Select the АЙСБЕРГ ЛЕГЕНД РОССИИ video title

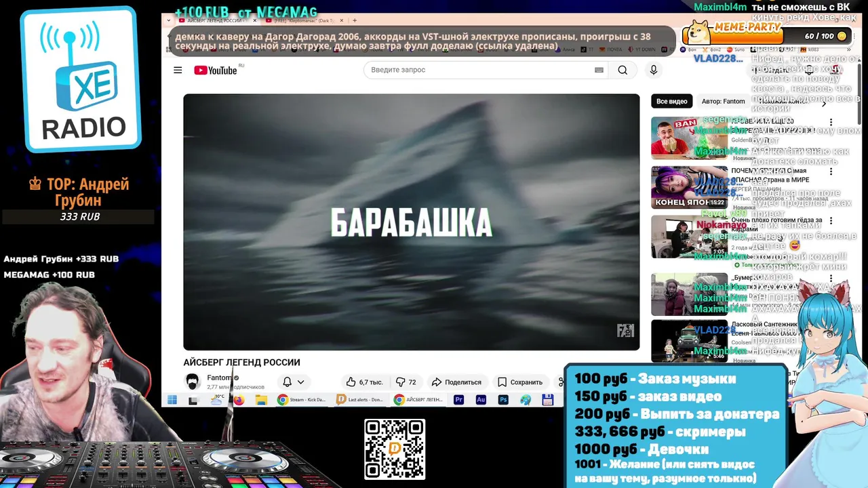tap(241, 362)
